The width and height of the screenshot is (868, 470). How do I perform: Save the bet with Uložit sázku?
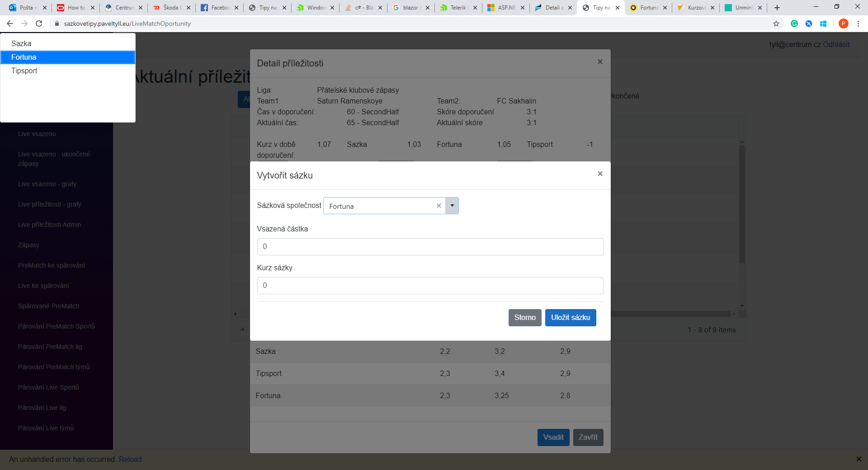pos(571,318)
